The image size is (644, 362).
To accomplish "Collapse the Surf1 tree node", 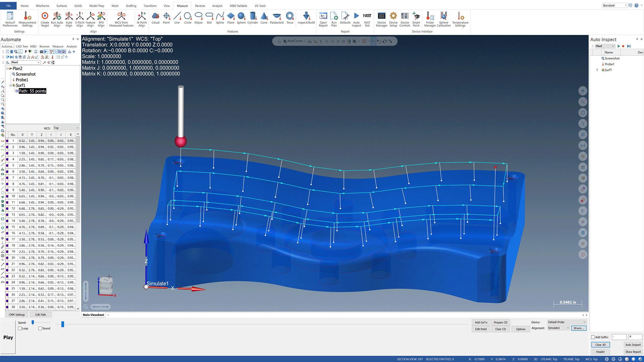I will [x=11, y=85].
